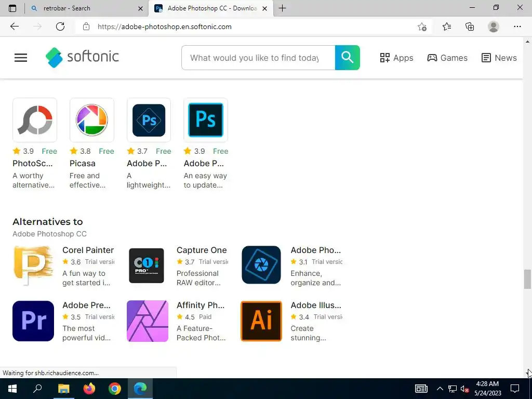Screen dimensions: 532x399
Task: Click 'Create stunning...' description
Action: pyautogui.click(x=308, y=333)
